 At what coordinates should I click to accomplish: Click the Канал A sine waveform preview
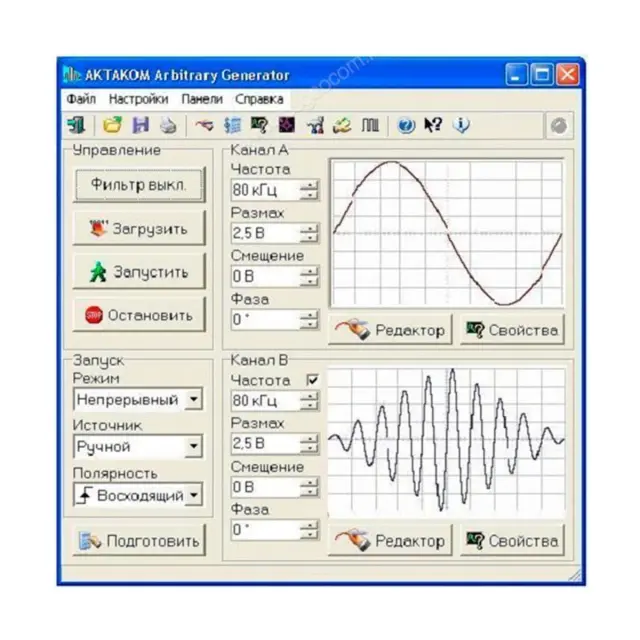447,233
